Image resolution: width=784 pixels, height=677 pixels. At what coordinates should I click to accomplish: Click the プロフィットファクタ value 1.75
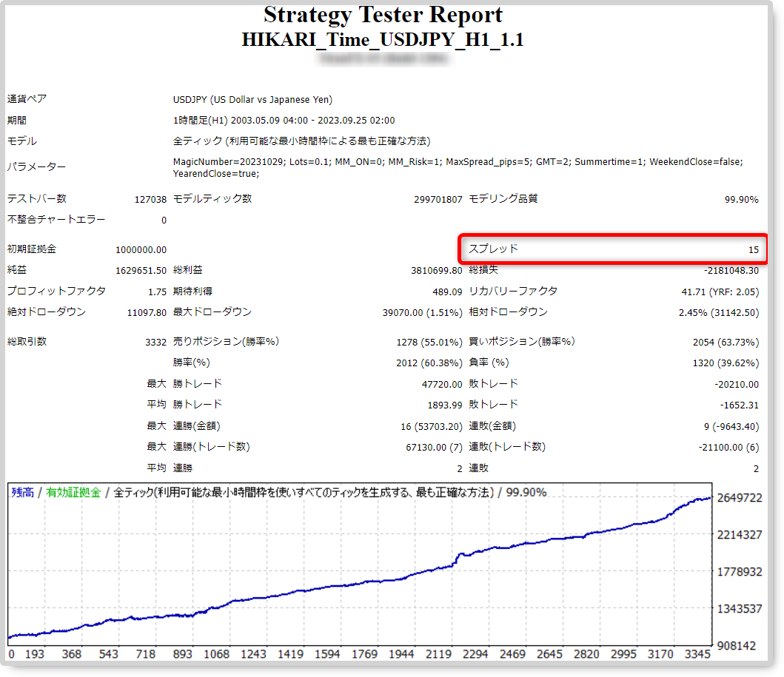pyautogui.click(x=157, y=292)
